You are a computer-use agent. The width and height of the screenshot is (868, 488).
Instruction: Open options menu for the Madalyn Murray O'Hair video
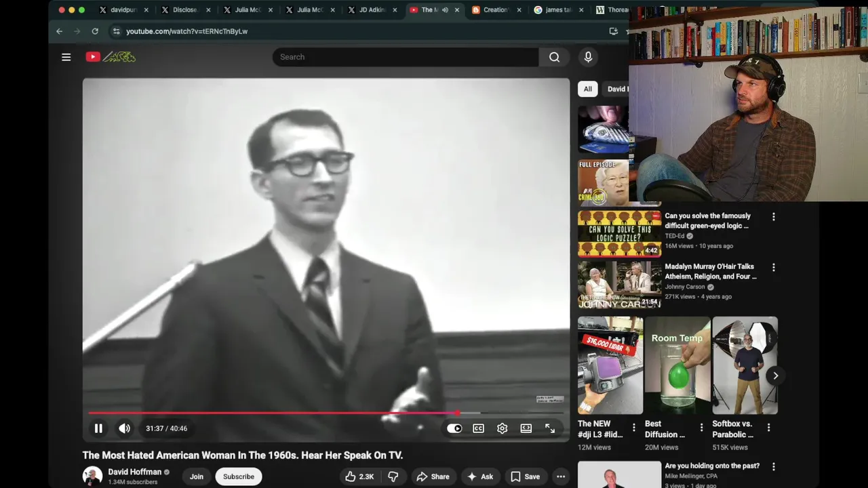point(773,268)
